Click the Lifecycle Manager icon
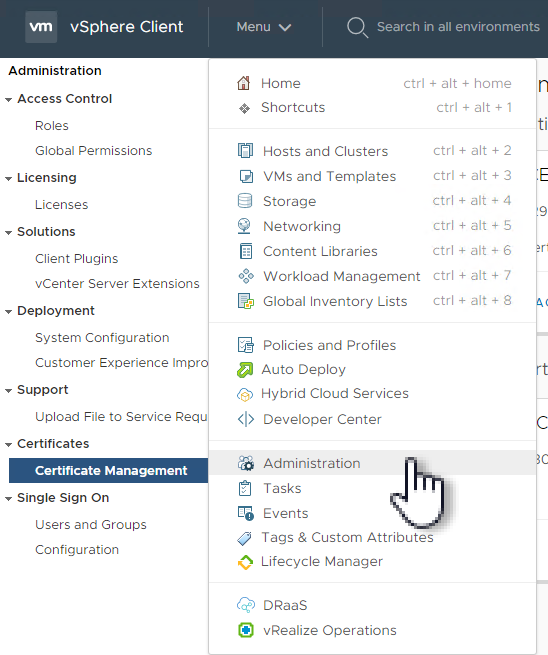 245,562
